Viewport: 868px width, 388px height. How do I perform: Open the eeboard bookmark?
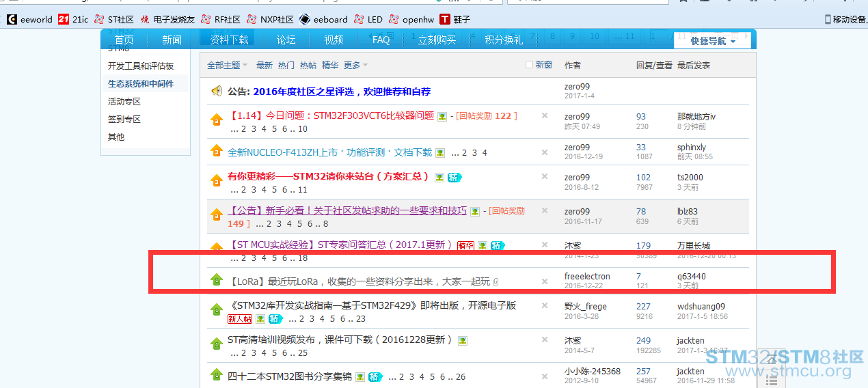(324, 19)
